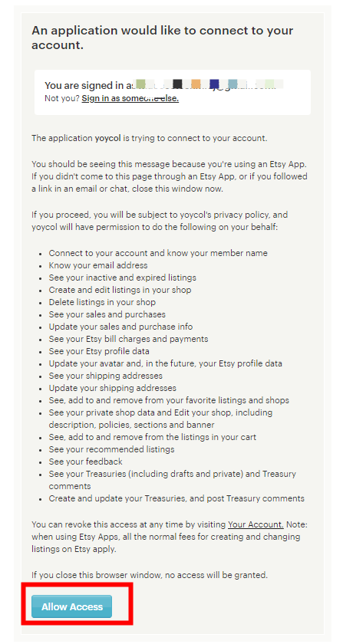Select the 'See your feedback' list item
The width and height of the screenshot is (343, 644).
tap(85, 462)
